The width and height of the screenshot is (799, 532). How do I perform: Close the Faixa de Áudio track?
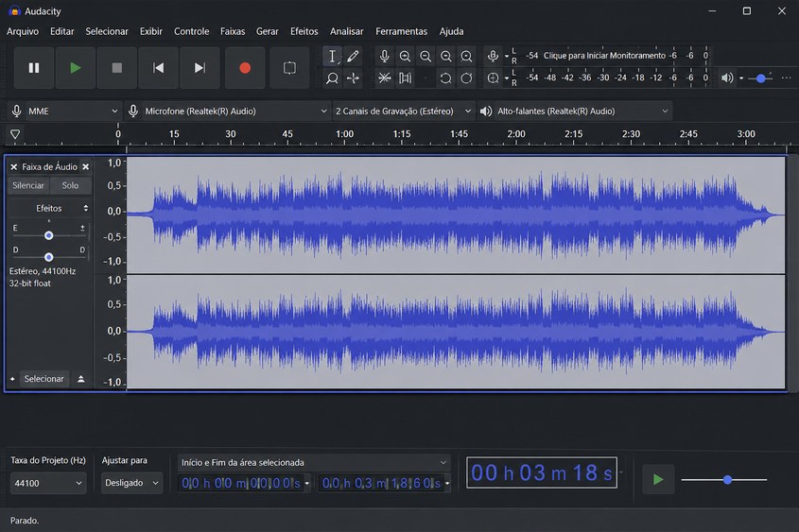point(14,167)
